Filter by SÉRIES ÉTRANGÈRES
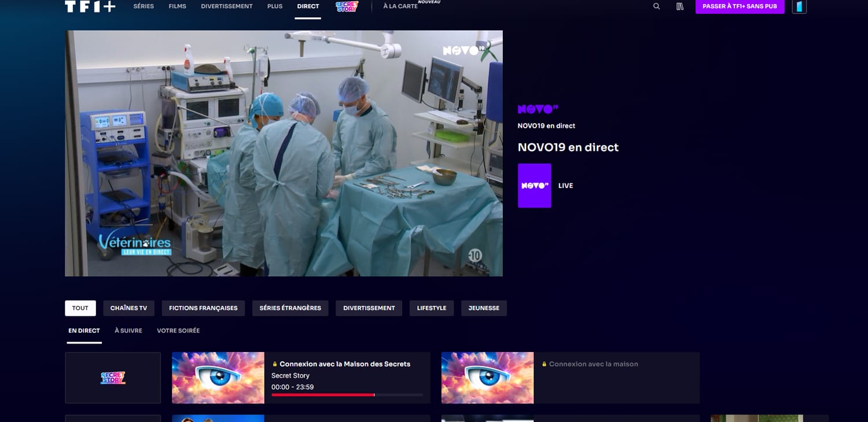The image size is (868, 422). pos(290,308)
